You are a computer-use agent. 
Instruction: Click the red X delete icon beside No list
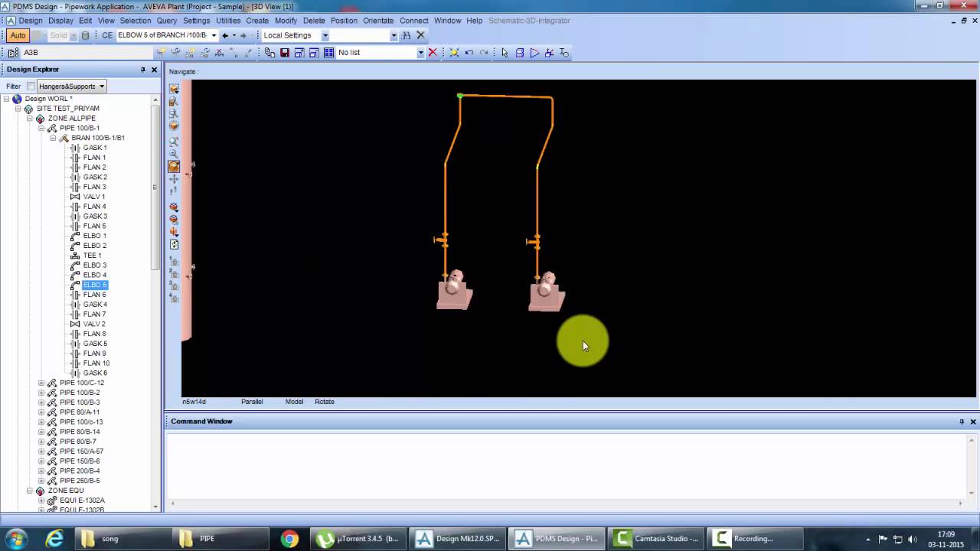(x=433, y=53)
